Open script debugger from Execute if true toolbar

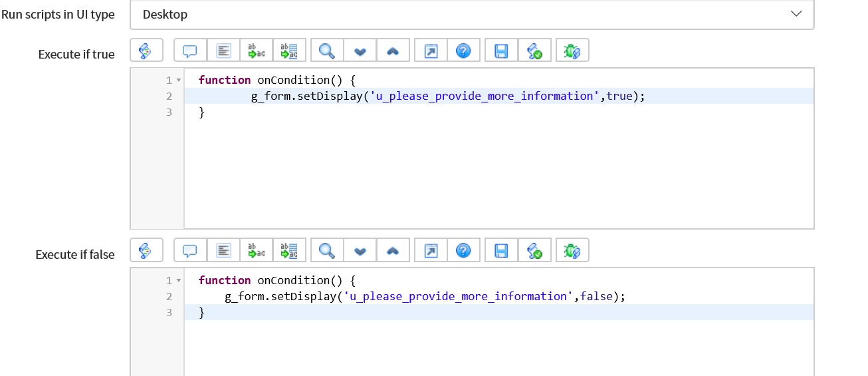point(572,51)
